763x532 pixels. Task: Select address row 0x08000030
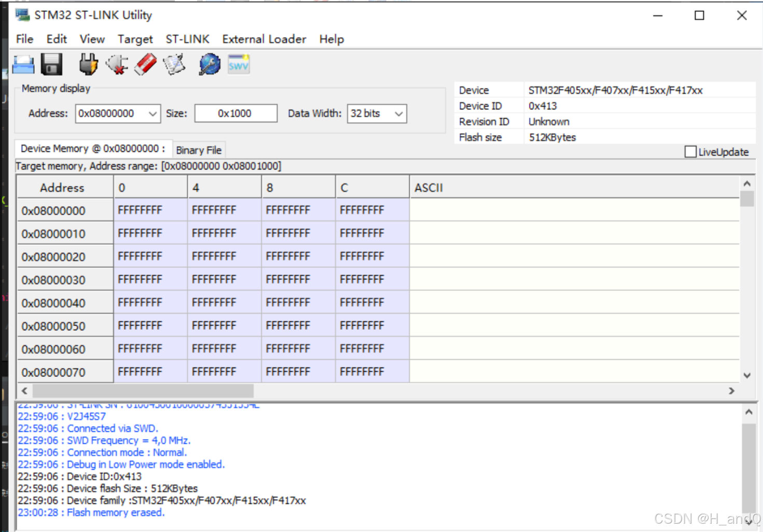[x=65, y=280]
